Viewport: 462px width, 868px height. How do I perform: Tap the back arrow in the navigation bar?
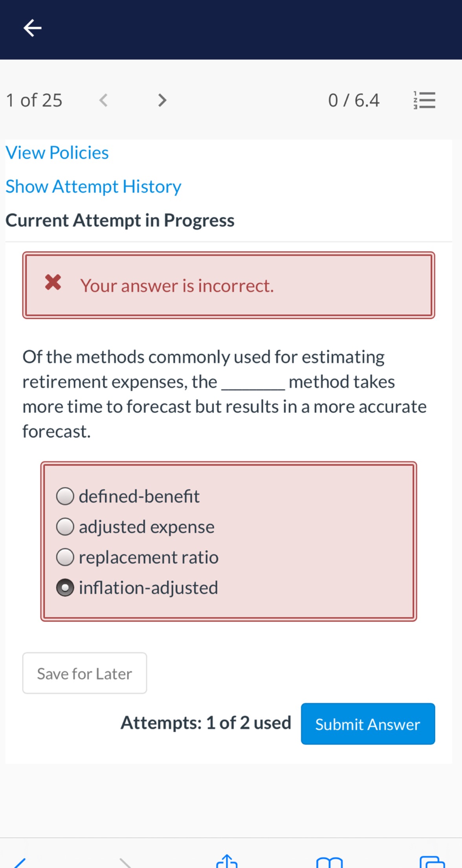33,28
